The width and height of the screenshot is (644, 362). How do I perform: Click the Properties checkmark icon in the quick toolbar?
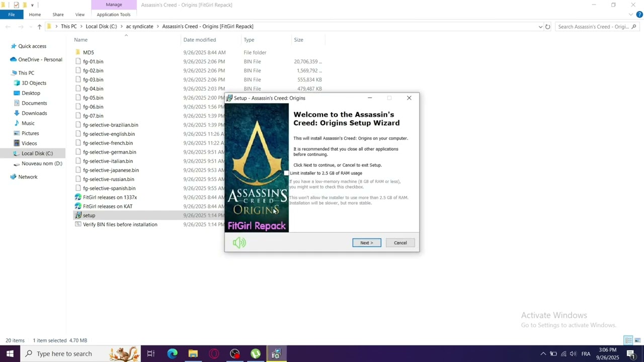pyautogui.click(x=16, y=5)
